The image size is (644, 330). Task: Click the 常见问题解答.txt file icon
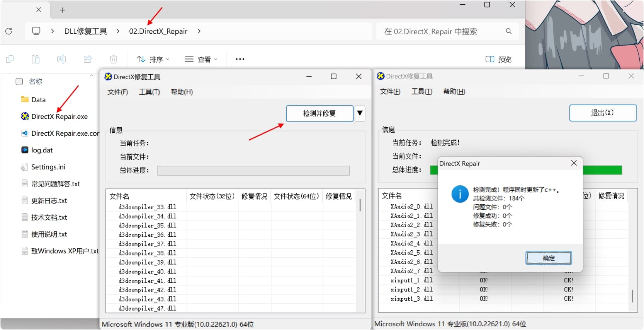[x=25, y=183]
